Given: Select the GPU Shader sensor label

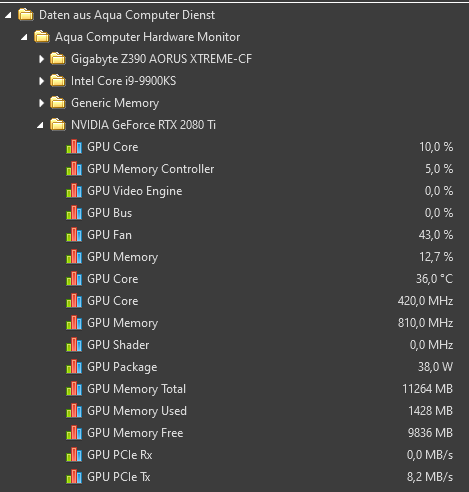Looking at the screenshot, I should [118, 345].
